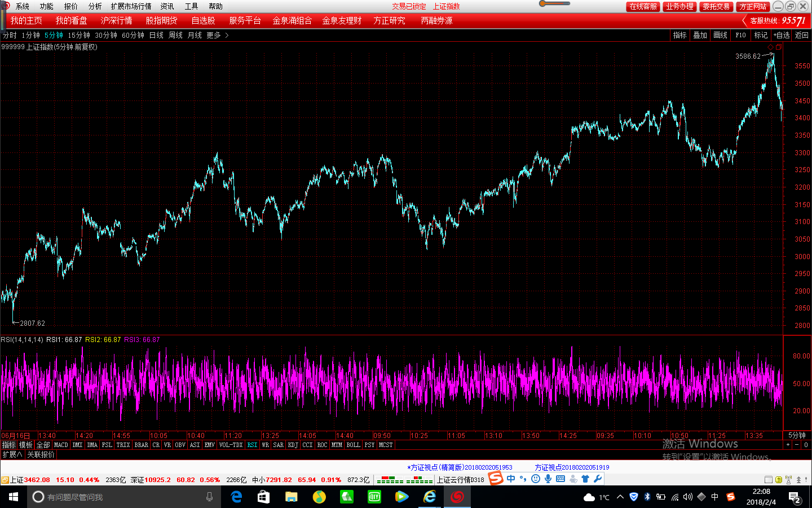Open the Sogou soft keyboard
This screenshot has height=508, width=812.
tap(561, 479)
